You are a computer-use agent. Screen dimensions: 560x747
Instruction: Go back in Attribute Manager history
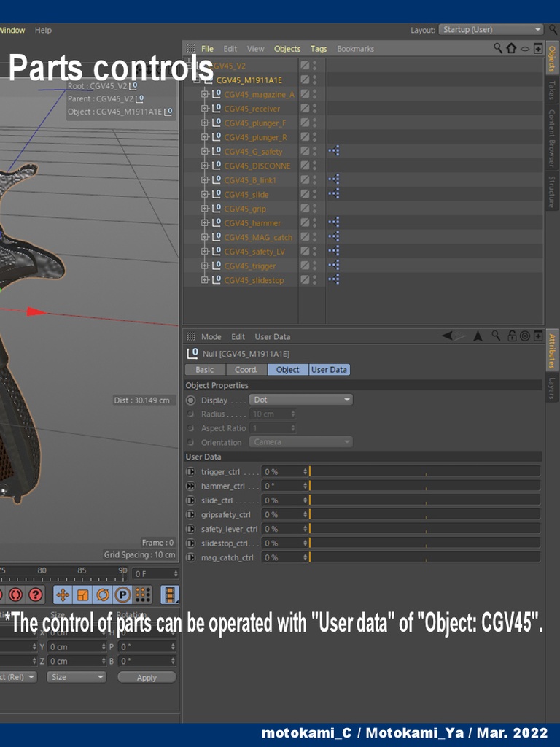[x=447, y=336]
